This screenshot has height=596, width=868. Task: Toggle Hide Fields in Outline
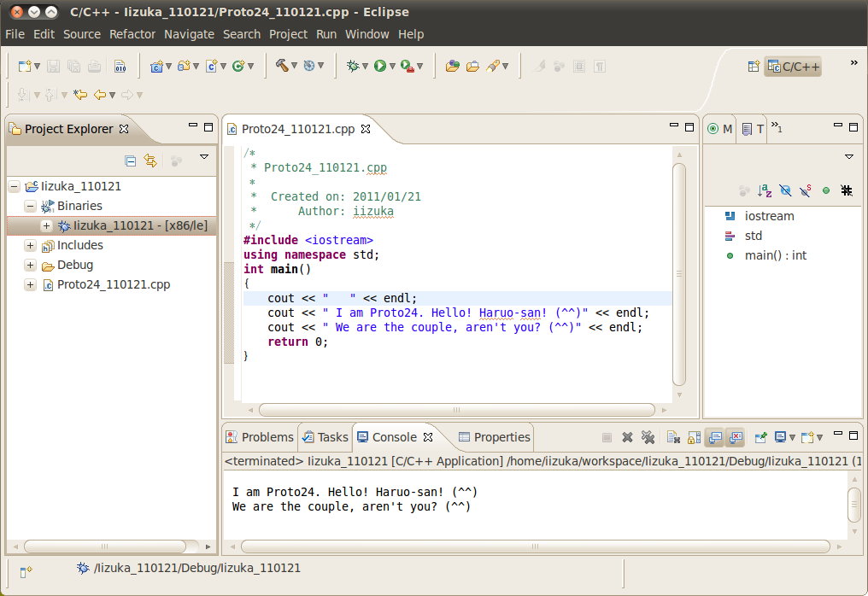click(785, 191)
